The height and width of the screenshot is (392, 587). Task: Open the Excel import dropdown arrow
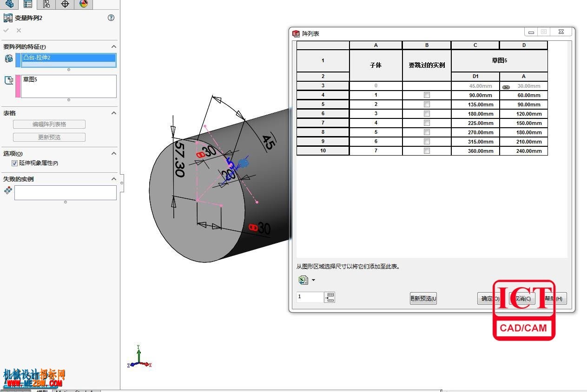tap(313, 280)
